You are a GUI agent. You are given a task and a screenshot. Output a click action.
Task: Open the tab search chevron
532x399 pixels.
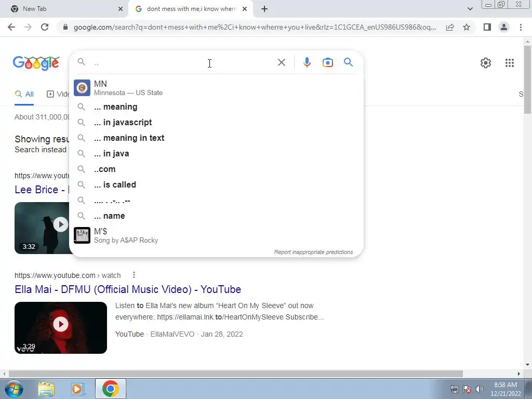tap(470, 9)
